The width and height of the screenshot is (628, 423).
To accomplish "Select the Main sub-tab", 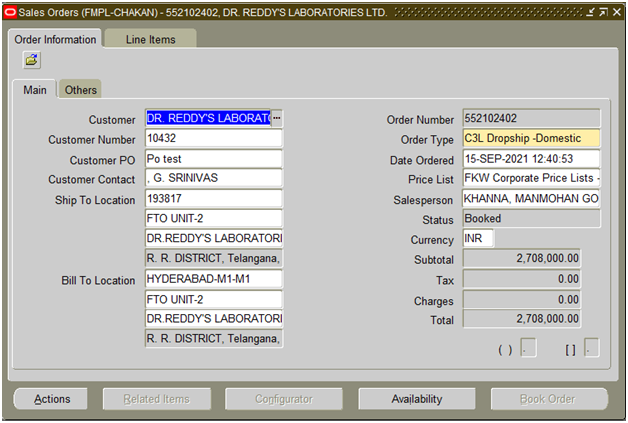I will pyautogui.click(x=35, y=90).
